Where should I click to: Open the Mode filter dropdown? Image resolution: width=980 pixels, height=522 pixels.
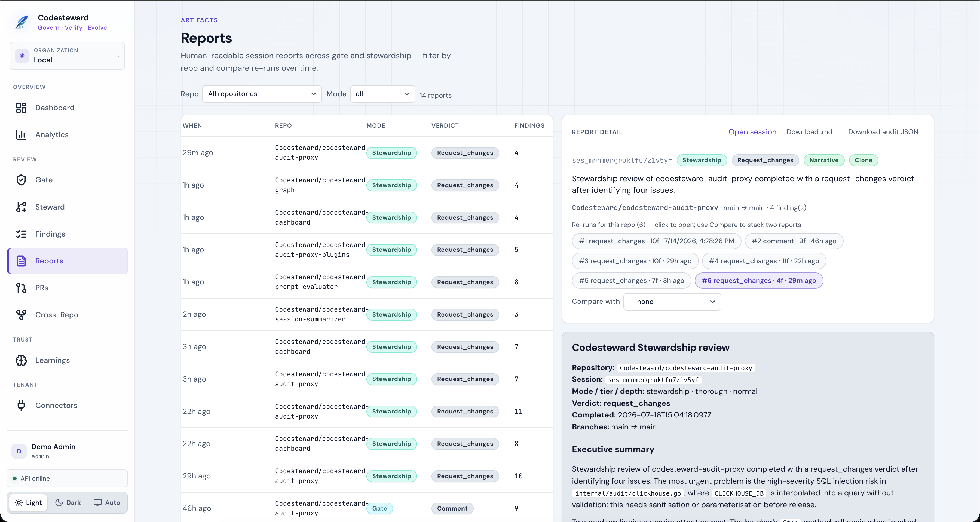pyautogui.click(x=382, y=94)
